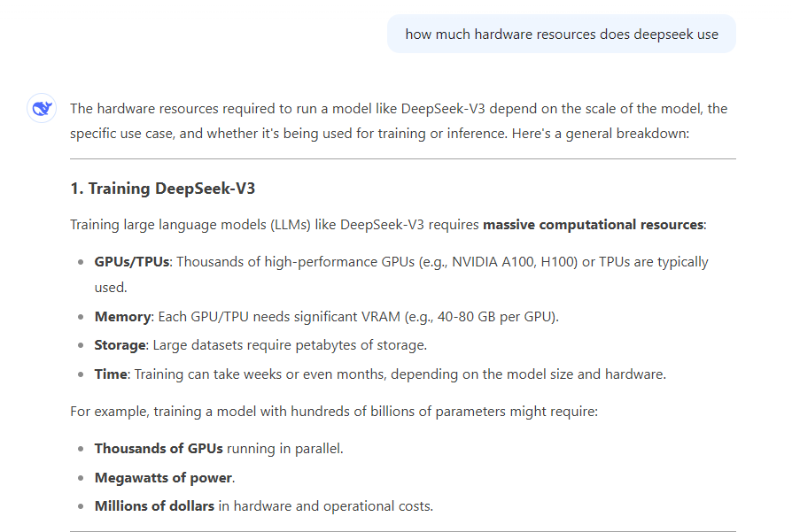This screenshot has width=792, height=532.
Task: Click the 'Memory' bullet label
Action: [x=123, y=317]
